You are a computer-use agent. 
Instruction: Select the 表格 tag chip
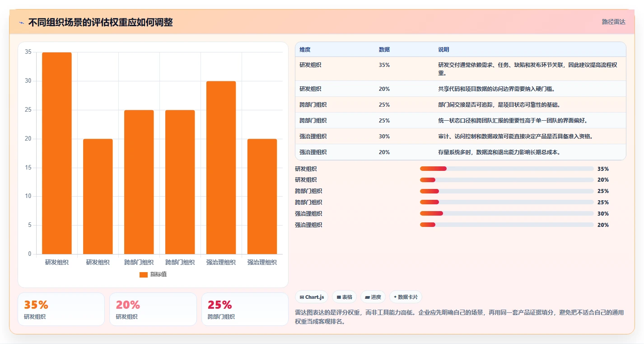point(344,297)
